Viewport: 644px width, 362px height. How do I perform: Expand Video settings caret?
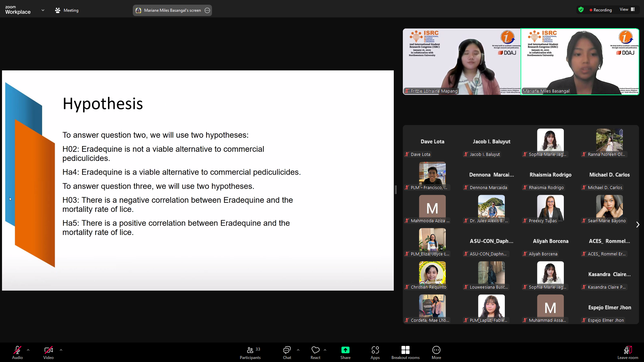coord(61,350)
